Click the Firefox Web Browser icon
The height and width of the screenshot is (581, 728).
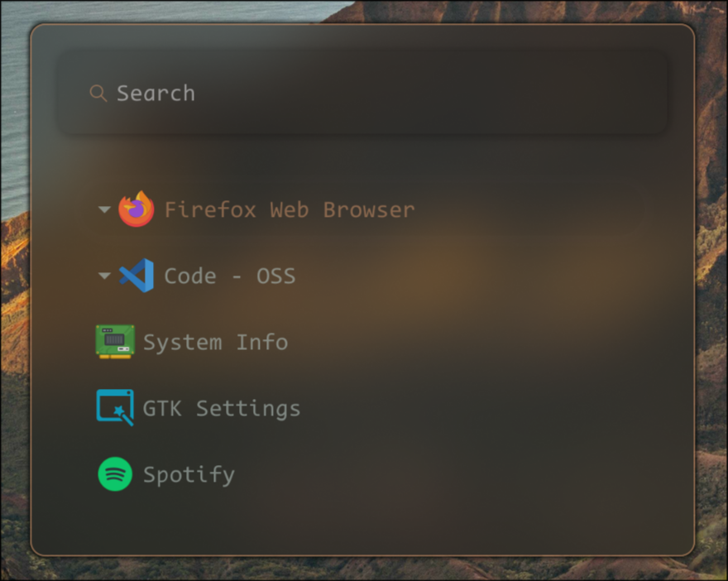click(136, 209)
